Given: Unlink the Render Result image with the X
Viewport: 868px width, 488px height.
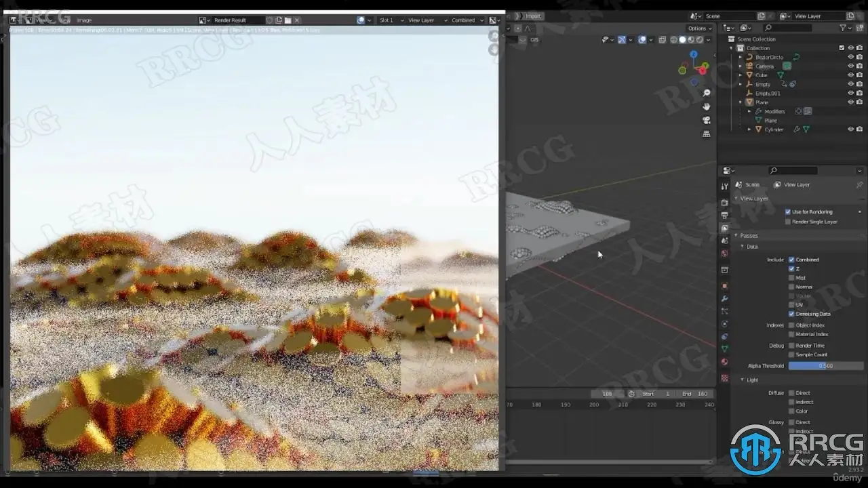Looking at the screenshot, I should 297,20.
